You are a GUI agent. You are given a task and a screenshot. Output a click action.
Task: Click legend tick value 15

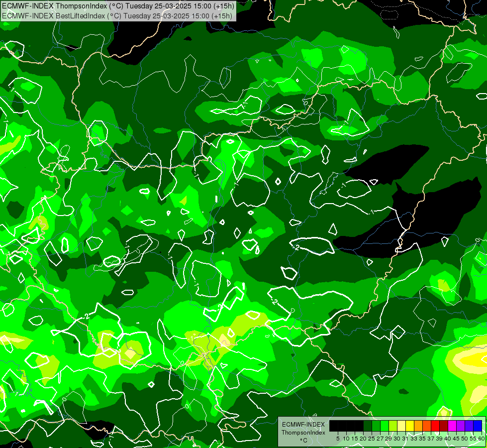coord(355,439)
